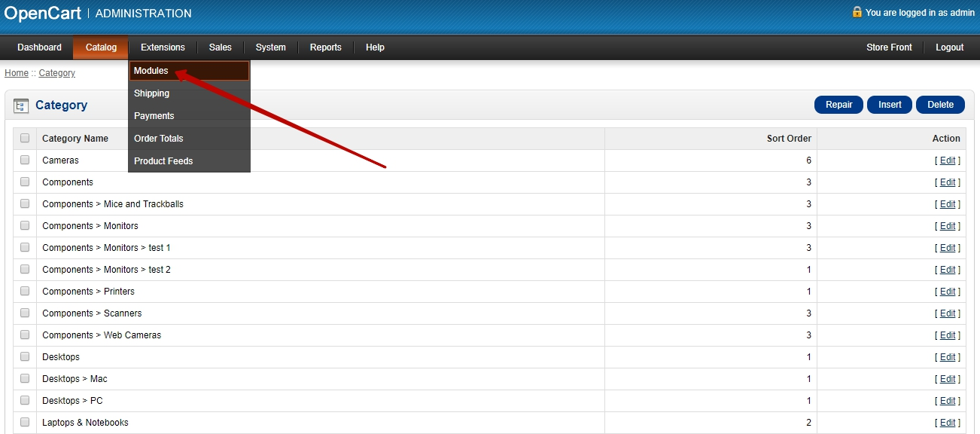Click sort order value 6 for Cameras
Image resolution: width=980 pixels, height=434 pixels.
coord(808,160)
